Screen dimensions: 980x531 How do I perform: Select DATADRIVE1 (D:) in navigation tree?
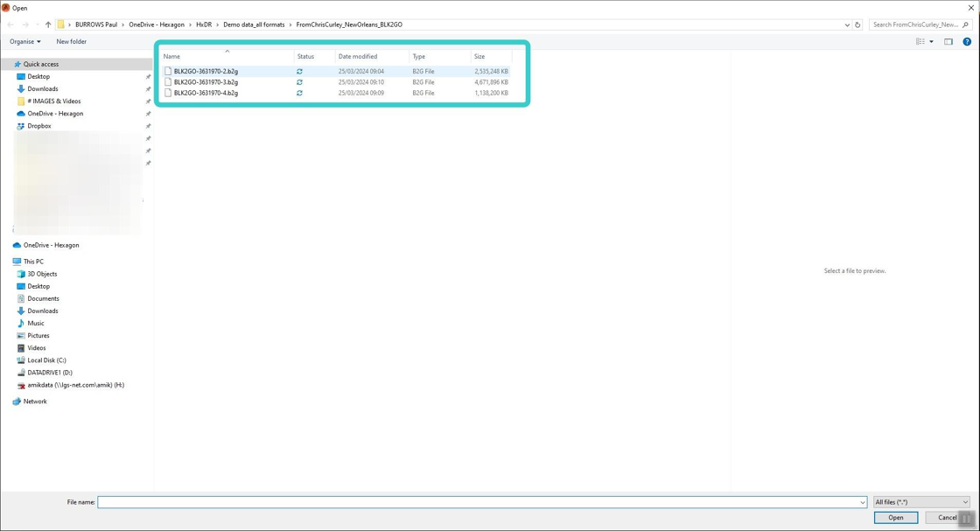tap(49, 373)
